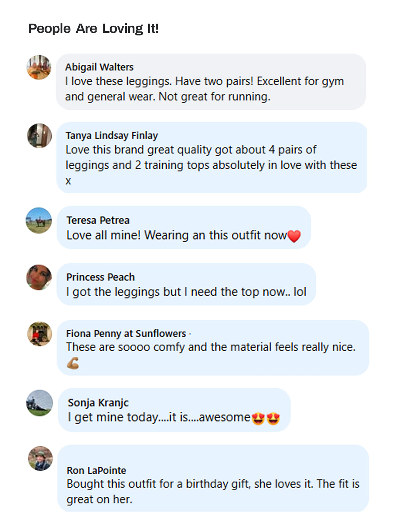
Task: Click the first heart-eyes emoji
Action: tap(258, 418)
